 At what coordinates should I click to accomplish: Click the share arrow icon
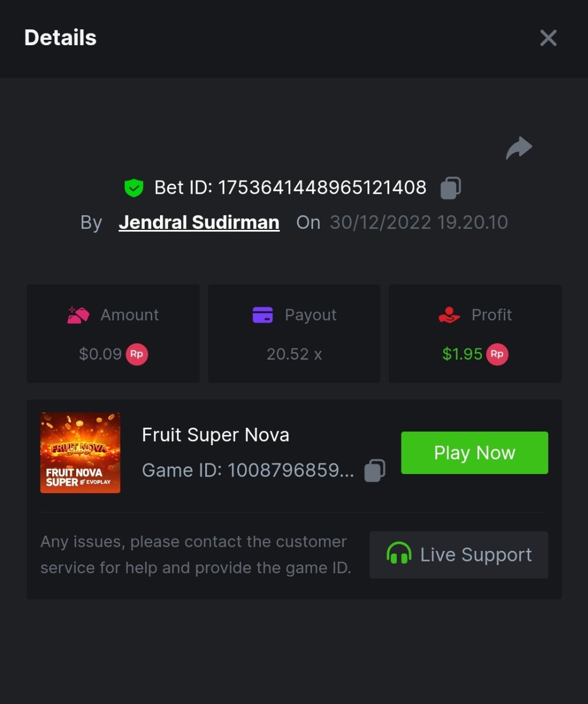point(519,148)
